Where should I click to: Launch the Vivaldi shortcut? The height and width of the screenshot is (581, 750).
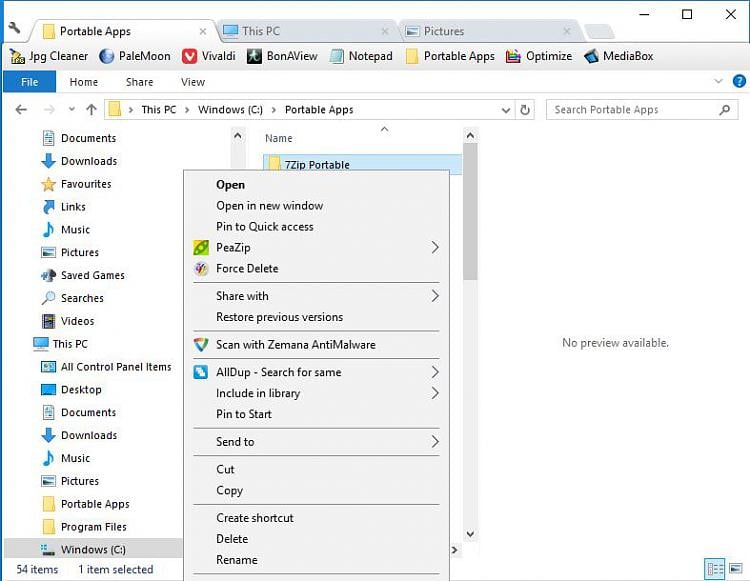[x=209, y=56]
